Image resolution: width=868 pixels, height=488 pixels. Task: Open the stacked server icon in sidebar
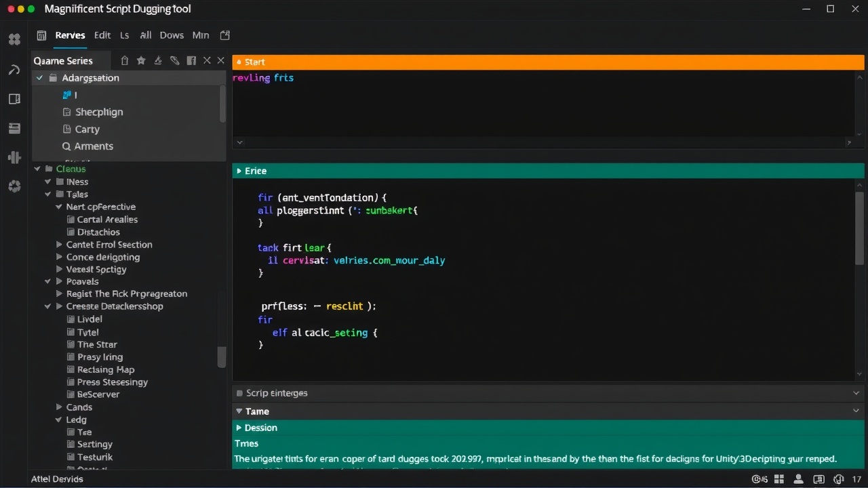(x=14, y=128)
